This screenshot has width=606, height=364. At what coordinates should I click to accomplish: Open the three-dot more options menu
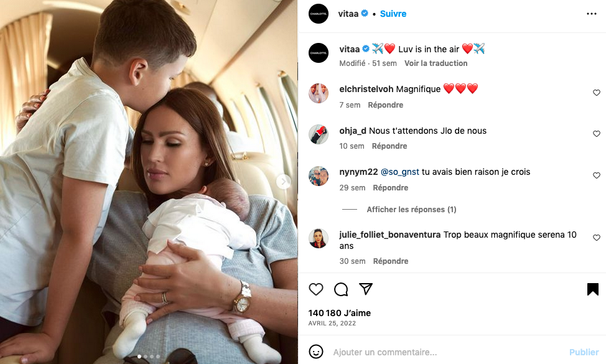[591, 14]
